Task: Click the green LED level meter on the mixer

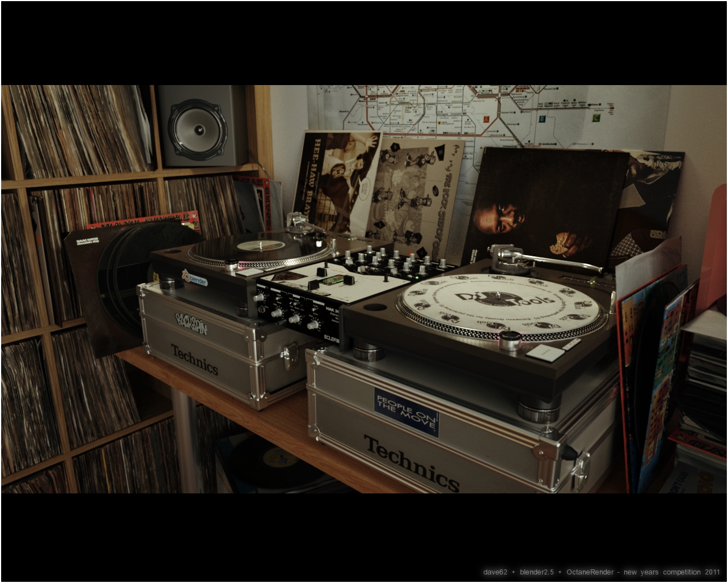Action: coord(332,280)
